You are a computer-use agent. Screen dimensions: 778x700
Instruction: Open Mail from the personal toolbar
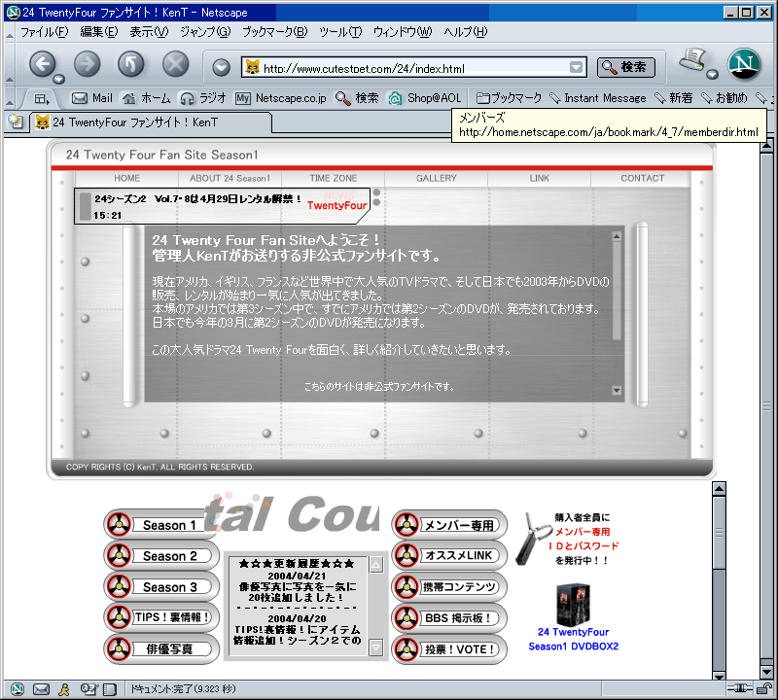coord(92,98)
